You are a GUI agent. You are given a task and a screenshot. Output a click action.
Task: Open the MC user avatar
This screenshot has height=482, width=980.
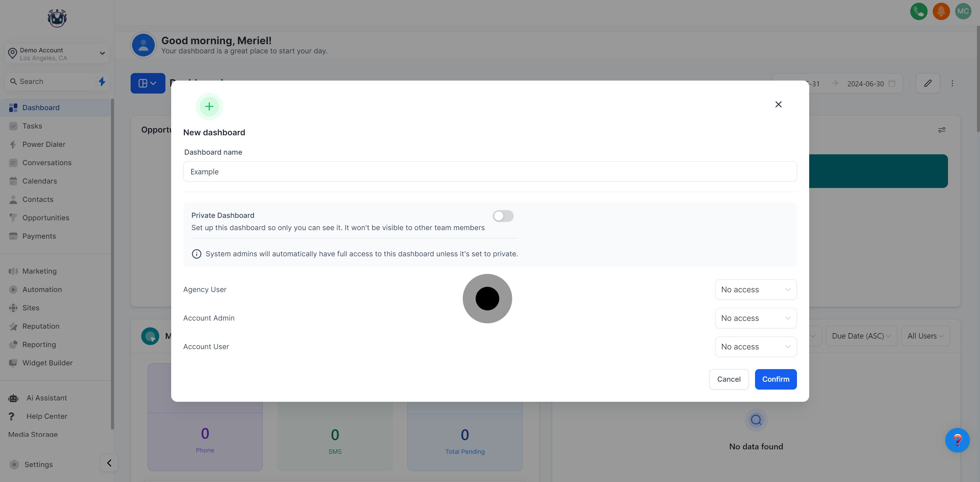(963, 11)
